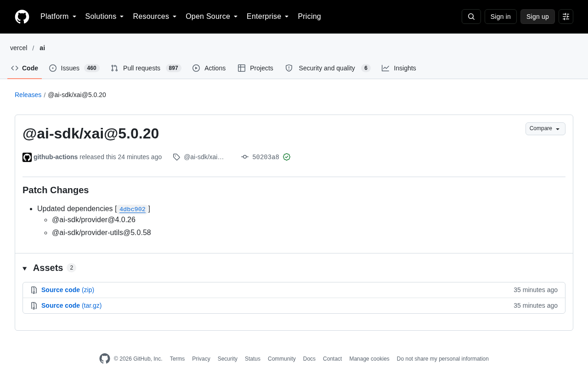This screenshot has height=368, width=588.
Task: Open the vercel owner link
Action: [x=19, y=48]
